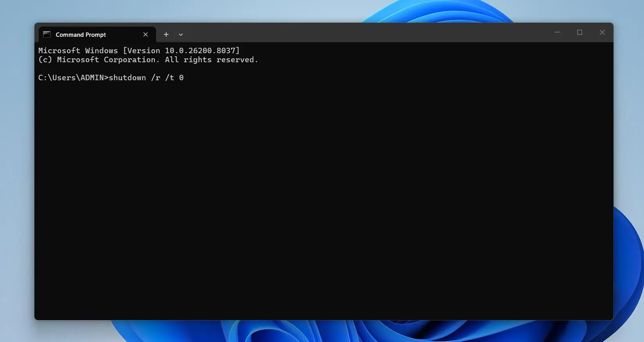Close the terminal window
Screen dimensions: 644x342
pyautogui.click(x=602, y=32)
